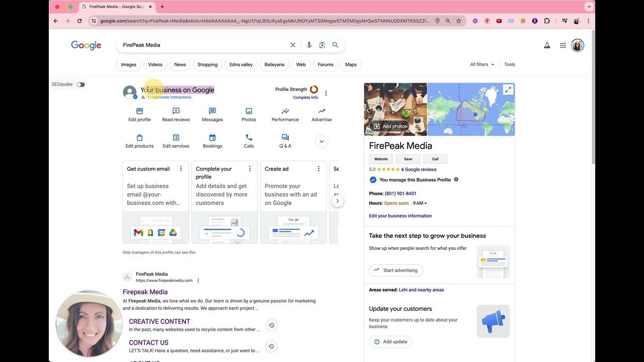Open Get custom email card menu
The image size is (644, 362).
tap(181, 169)
